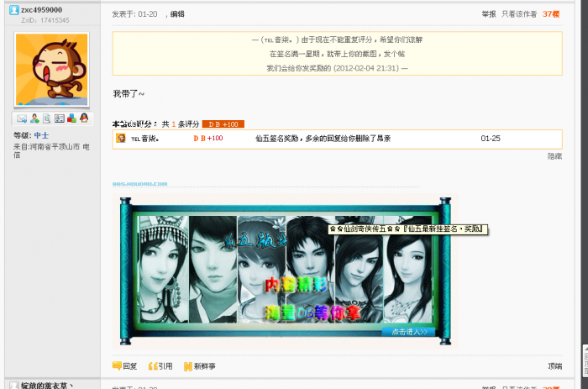Click the 点击进入>> button on banner
Viewport: 588px width, 389px height.
coord(408,332)
